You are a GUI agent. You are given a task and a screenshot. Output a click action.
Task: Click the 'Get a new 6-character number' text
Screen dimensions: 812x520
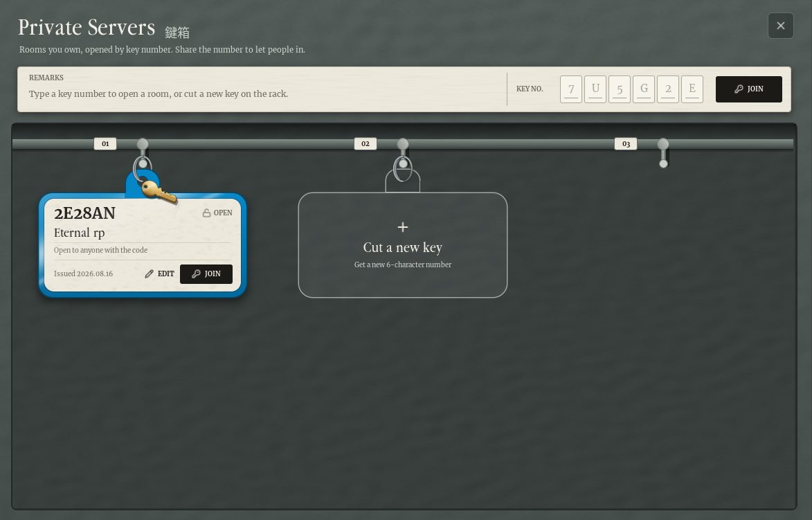tap(403, 265)
